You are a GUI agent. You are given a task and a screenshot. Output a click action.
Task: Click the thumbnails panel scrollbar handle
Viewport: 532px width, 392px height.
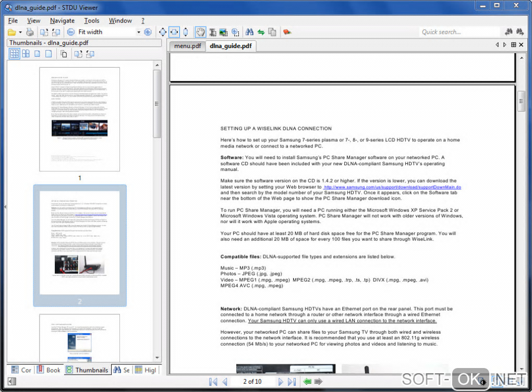tap(157, 104)
